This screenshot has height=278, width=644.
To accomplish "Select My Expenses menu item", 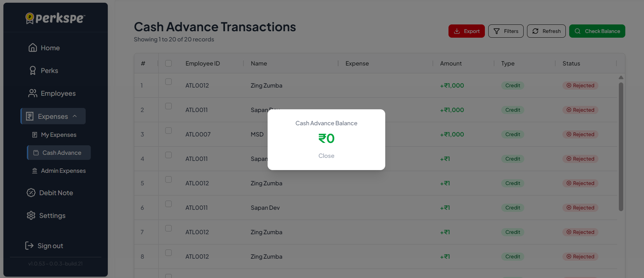I will point(58,134).
